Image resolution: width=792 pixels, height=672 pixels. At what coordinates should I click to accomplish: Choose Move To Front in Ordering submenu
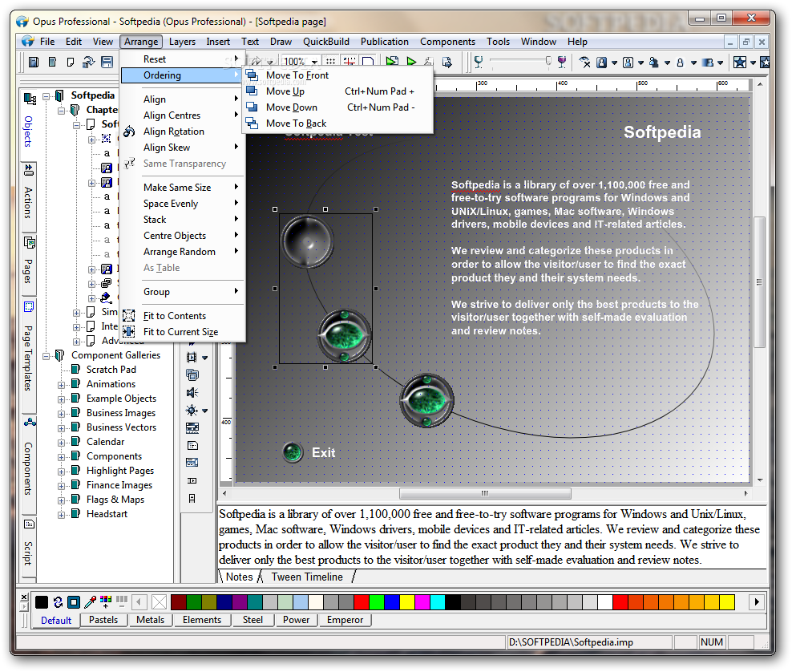(x=337, y=75)
